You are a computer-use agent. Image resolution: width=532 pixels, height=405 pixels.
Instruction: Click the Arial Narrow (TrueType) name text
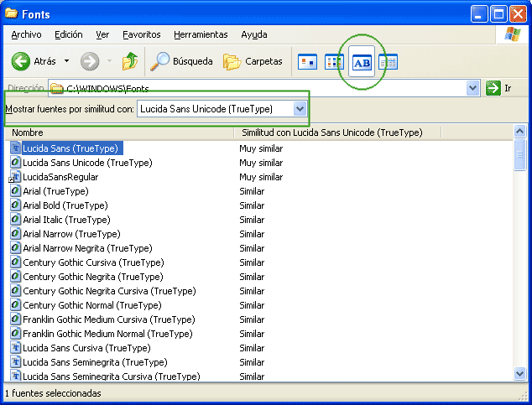71,234
